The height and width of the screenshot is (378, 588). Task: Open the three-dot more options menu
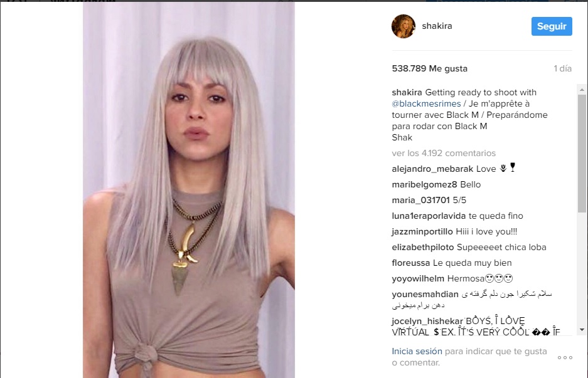coord(565,358)
